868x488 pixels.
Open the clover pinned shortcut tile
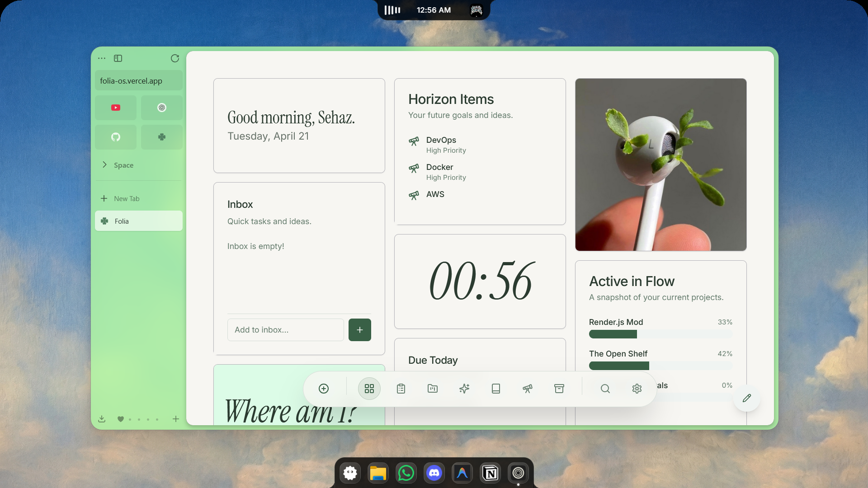pos(162,137)
